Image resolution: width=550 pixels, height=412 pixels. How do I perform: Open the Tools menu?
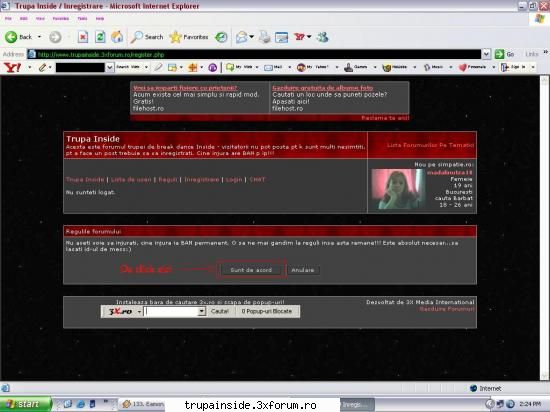[x=82, y=18]
